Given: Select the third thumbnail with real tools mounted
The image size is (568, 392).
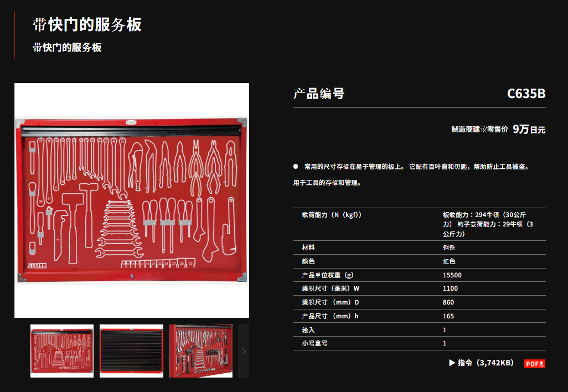Looking at the screenshot, I should 200,351.
